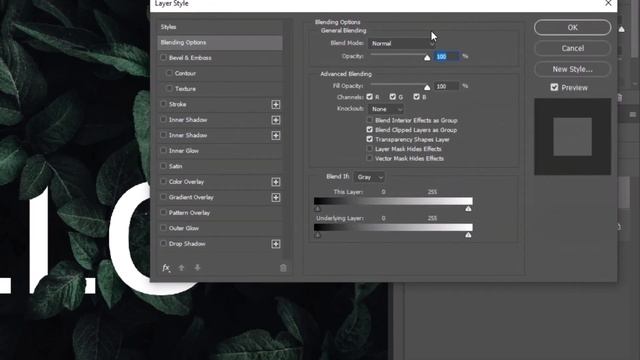Uncheck Blend Clipped Layers as Group
The width and height of the screenshot is (640, 360).
(x=369, y=130)
